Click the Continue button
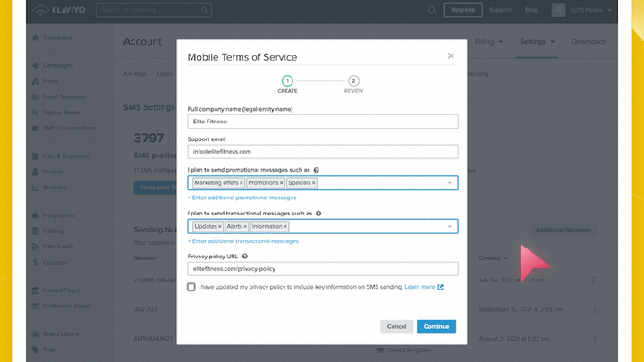 click(x=436, y=327)
